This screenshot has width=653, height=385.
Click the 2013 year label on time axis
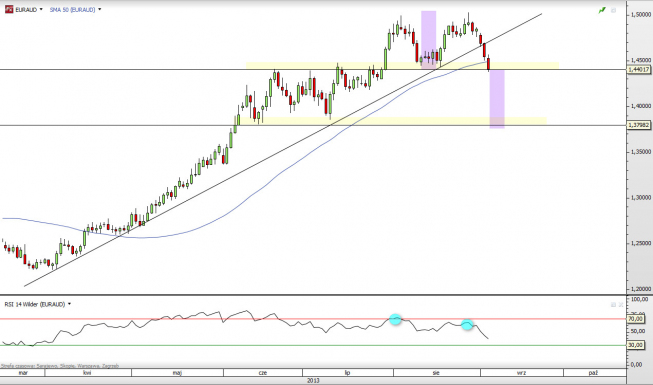[x=313, y=380]
